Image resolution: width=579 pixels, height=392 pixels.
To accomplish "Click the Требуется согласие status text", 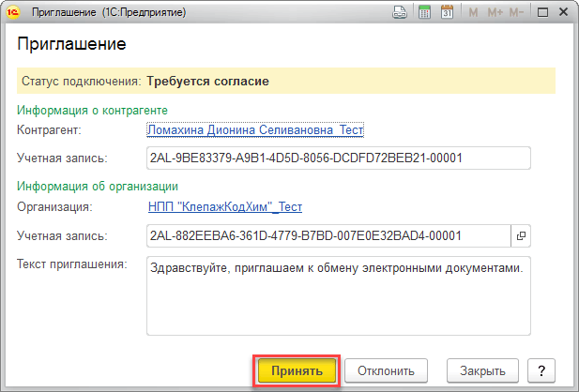I will (207, 81).
